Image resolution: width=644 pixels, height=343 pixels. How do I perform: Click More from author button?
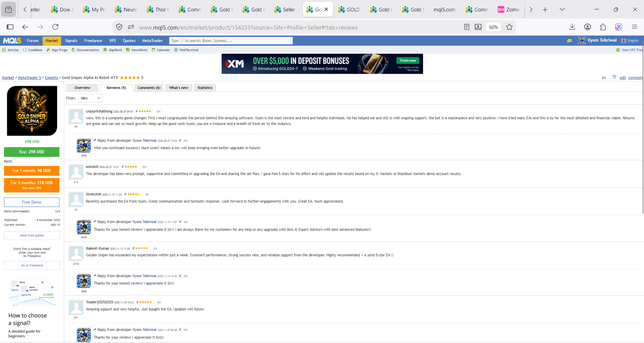pyautogui.click(x=32, y=235)
